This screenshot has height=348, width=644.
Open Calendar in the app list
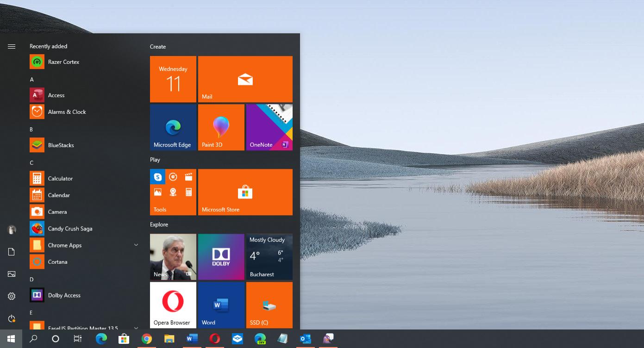pos(85,195)
